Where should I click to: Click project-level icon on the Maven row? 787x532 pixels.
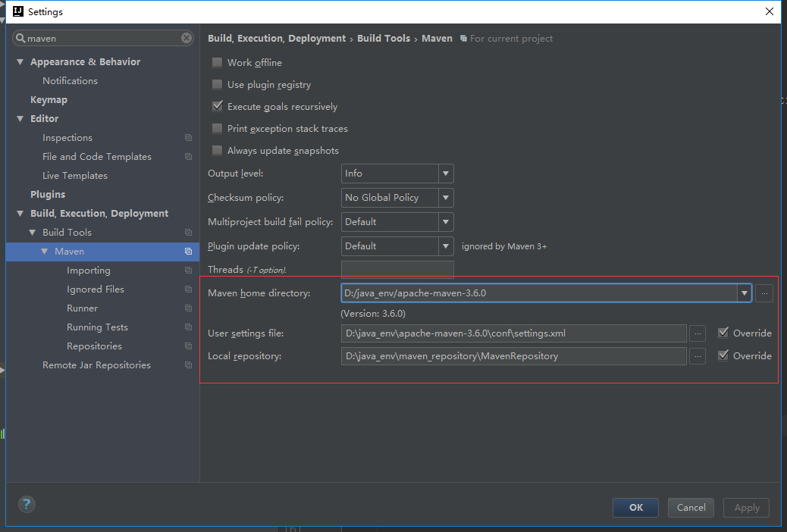(x=188, y=252)
